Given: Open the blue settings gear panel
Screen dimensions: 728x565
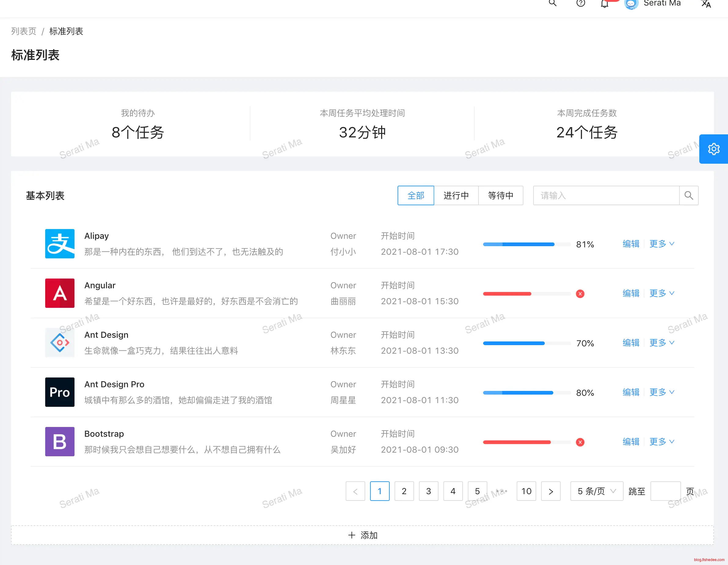Looking at the screenshot, I should click(x=713, y=149).
